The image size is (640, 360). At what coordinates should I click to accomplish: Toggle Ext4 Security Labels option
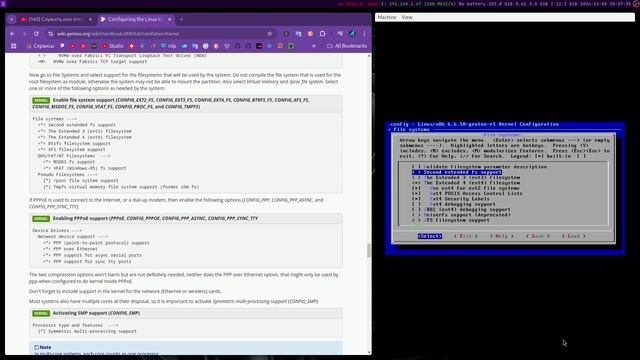pos(451,199)
